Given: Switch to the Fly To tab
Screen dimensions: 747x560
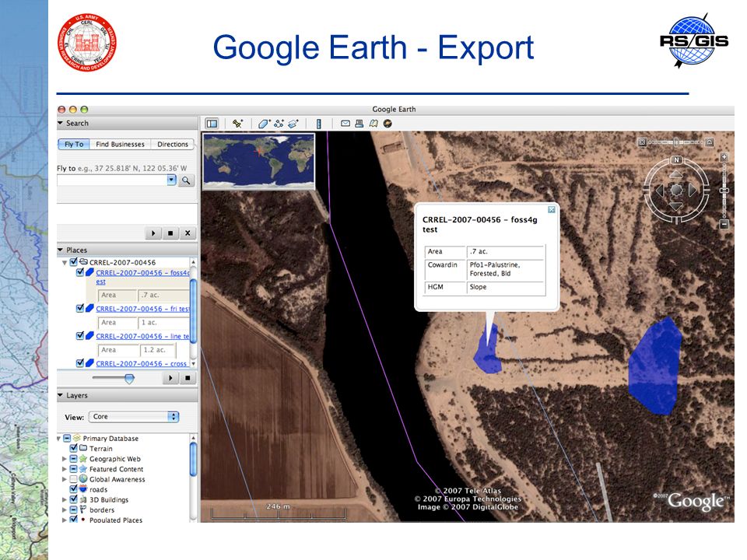Looking at the screenshot, I should [74, 145].
